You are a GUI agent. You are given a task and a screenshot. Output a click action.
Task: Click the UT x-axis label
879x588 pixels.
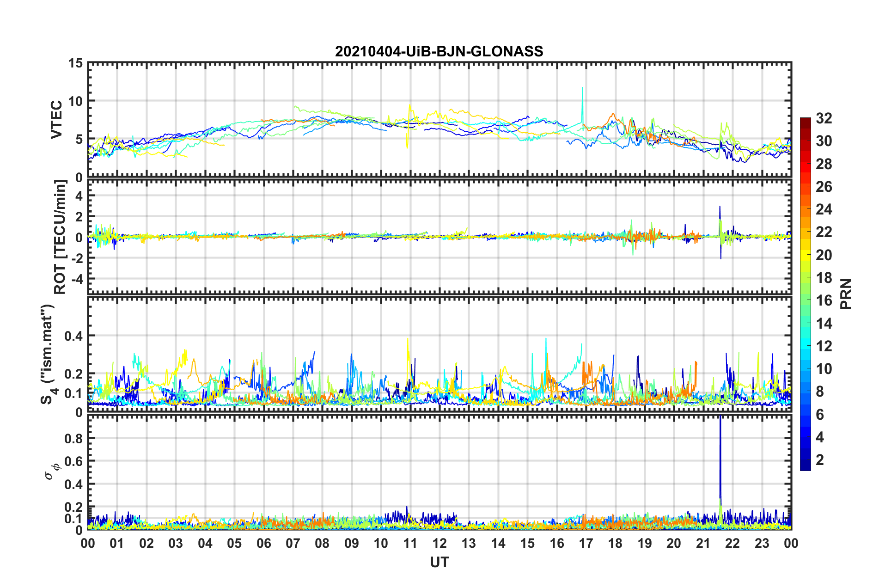pos(439,563)
